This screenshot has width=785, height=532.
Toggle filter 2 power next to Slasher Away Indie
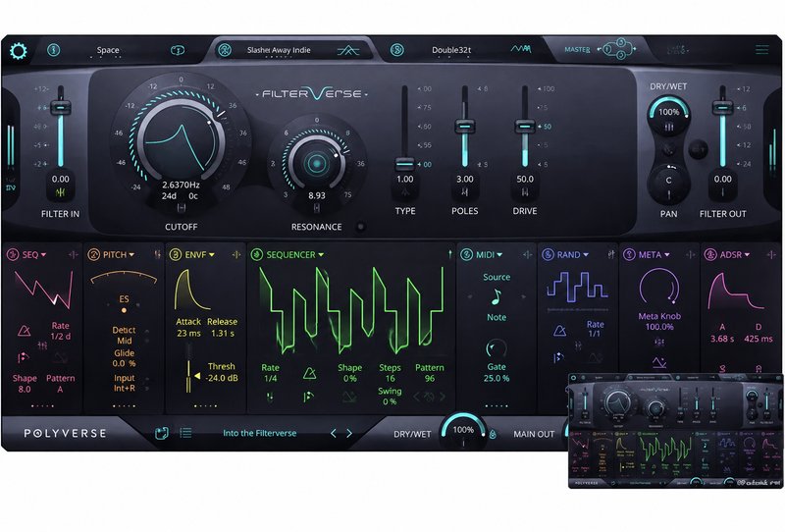pos(225,50)
